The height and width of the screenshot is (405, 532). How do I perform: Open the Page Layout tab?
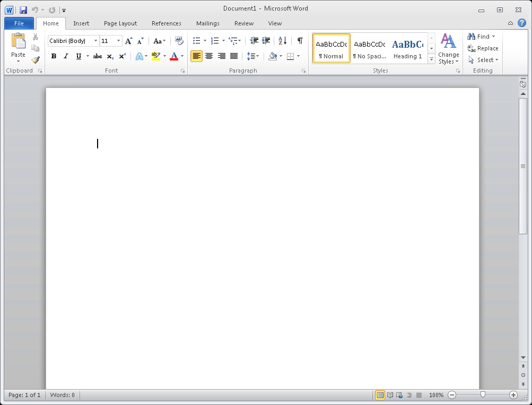coord(120,23)
